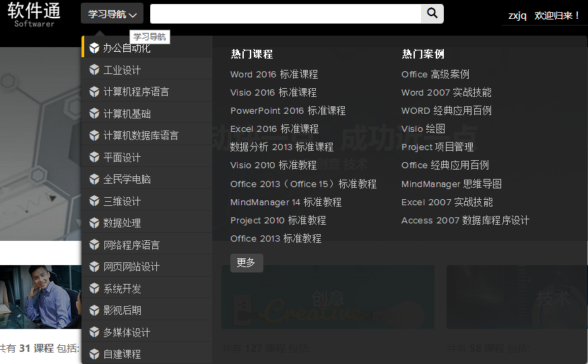Click the zxjq username link

click(x=517, y=15)
